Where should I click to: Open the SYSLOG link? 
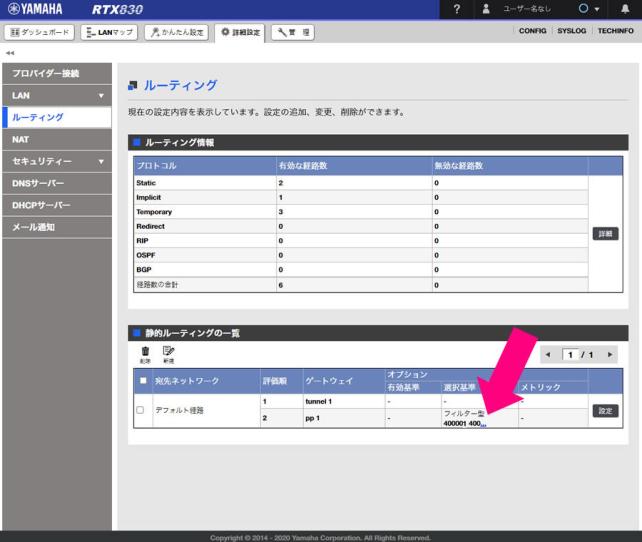[x=572, y=31]
